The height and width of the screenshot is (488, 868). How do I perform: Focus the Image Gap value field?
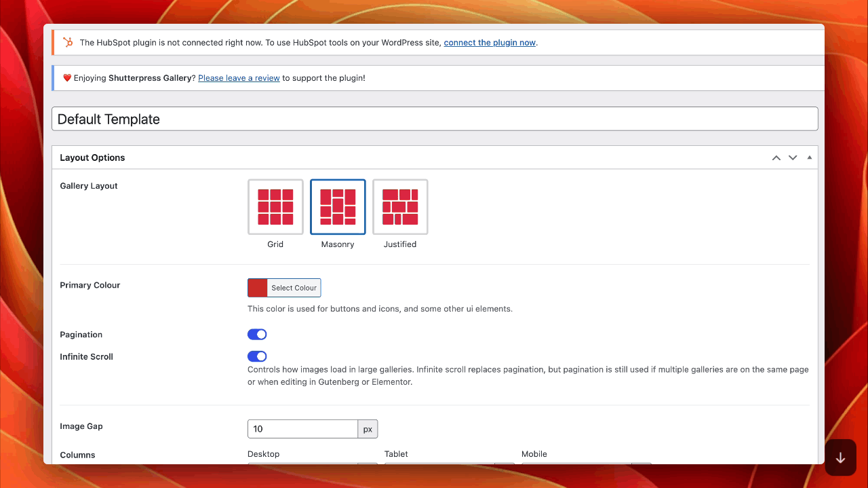point(302,429)
